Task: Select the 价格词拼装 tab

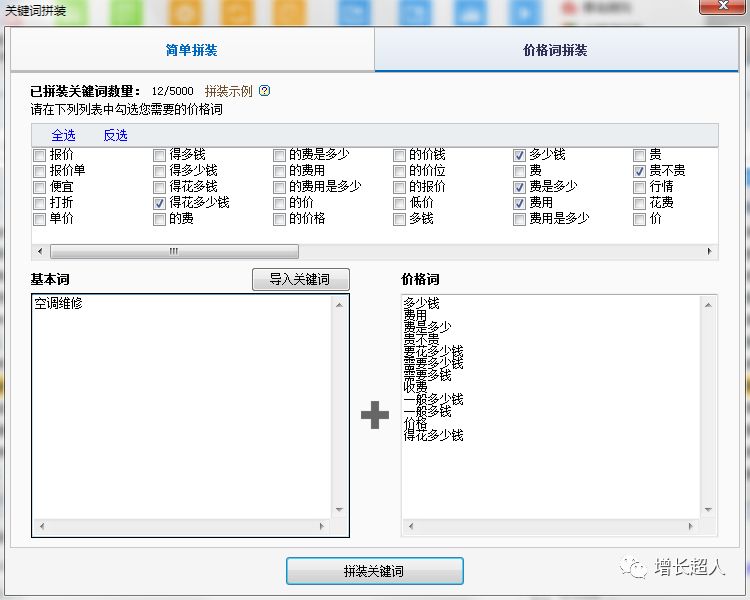Action: coord(555,50)
